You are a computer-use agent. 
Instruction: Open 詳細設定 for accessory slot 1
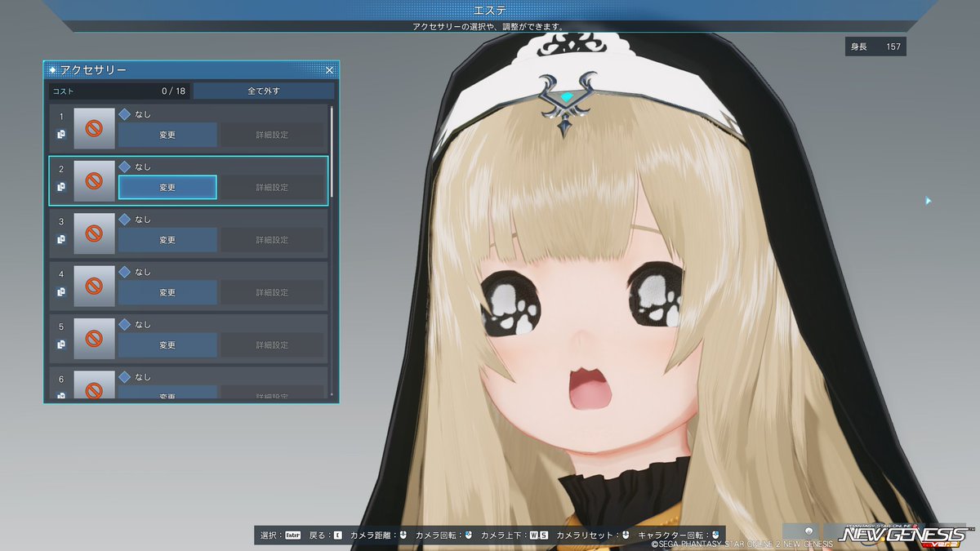coord(272,135)
